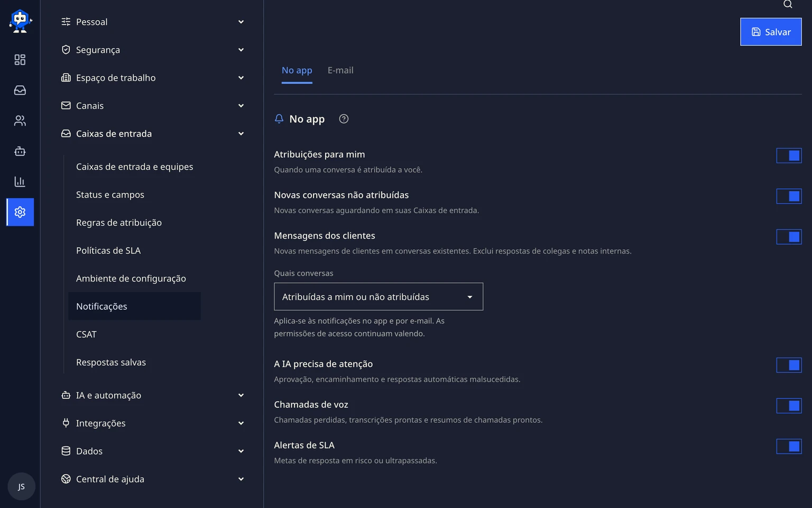This screenshot has width=812, height=508.
Task: Open Notificações in the settings menu
Action: (x=134, y=306)
